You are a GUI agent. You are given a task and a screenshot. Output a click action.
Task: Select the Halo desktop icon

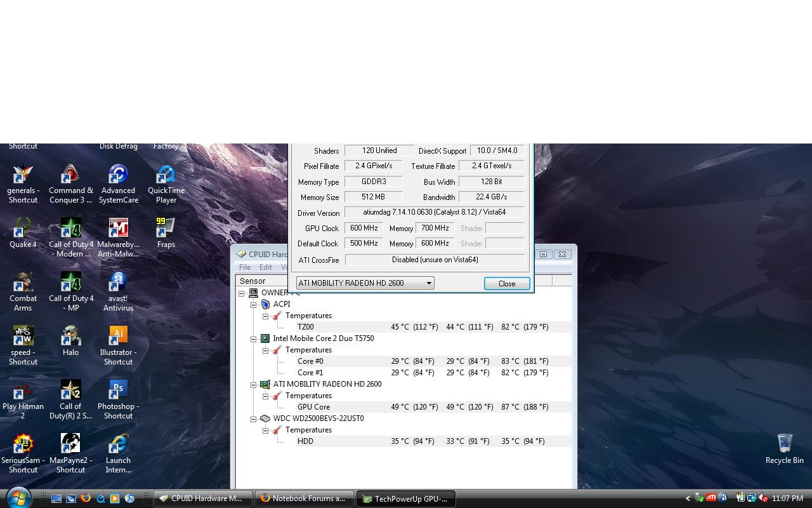70,341
